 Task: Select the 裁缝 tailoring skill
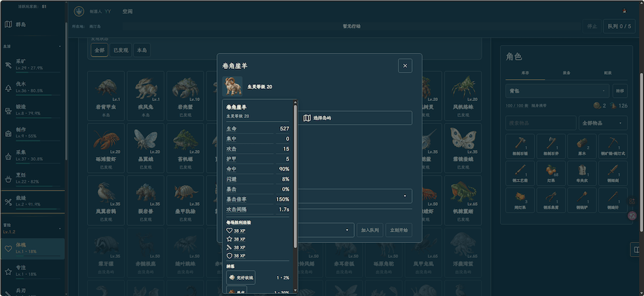[x=32, y=201]
